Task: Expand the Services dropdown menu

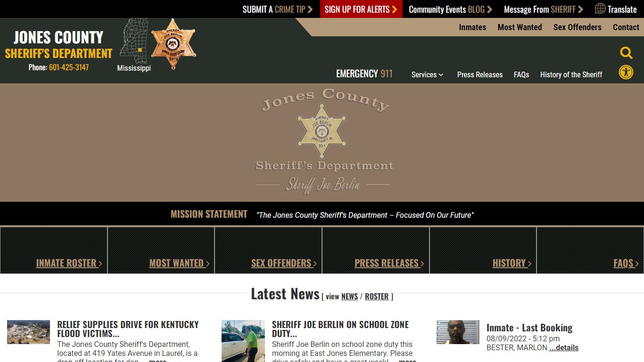Action: coord(427,74)
